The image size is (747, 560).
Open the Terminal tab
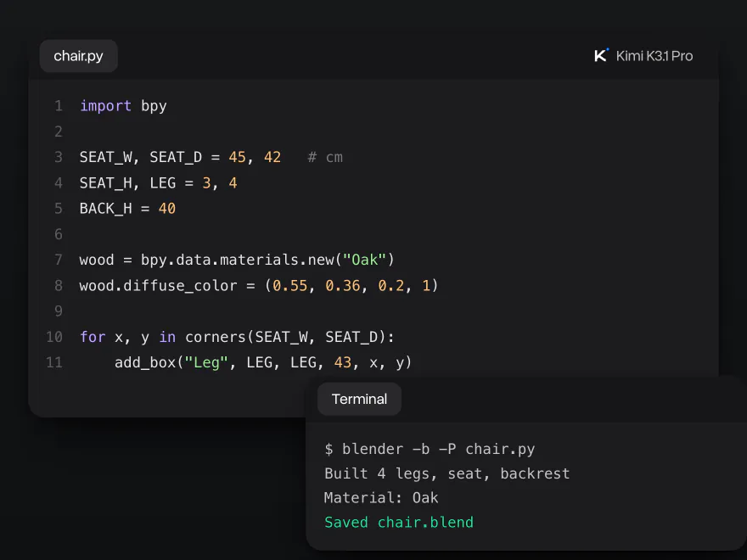[359, 399]
